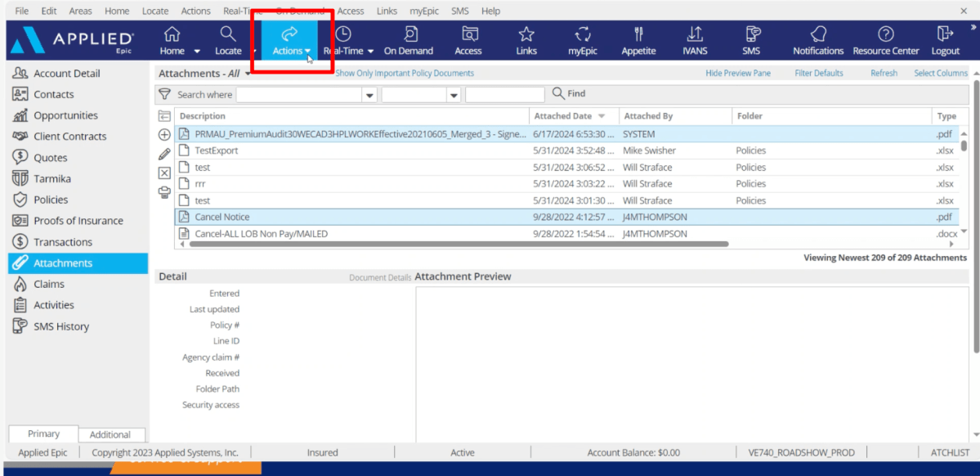Open the SMS toolbar icon
This screenshot has height=476, width=980.
point(753,34)
